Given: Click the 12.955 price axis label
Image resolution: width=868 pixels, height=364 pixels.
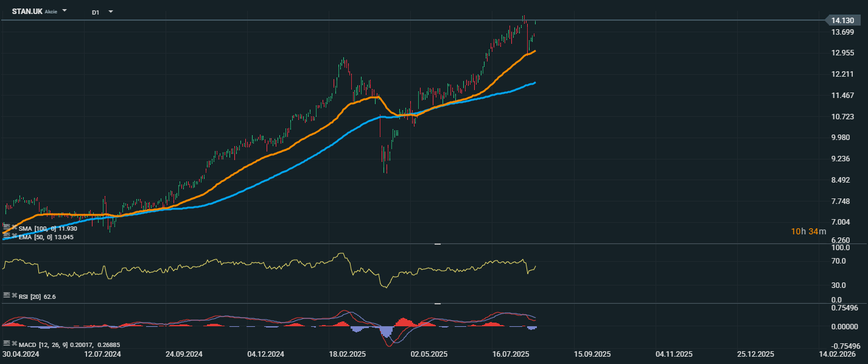Looking at the screenshot, I should 842,53.
